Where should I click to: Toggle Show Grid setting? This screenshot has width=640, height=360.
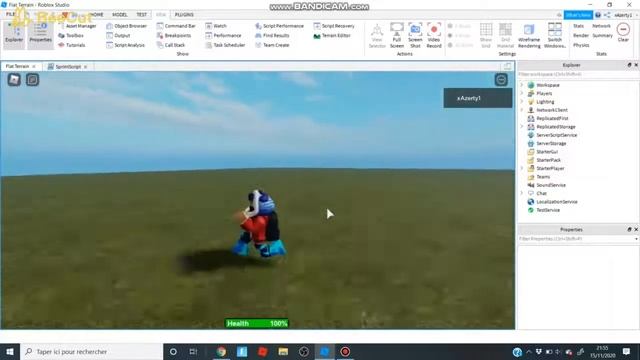486,36
